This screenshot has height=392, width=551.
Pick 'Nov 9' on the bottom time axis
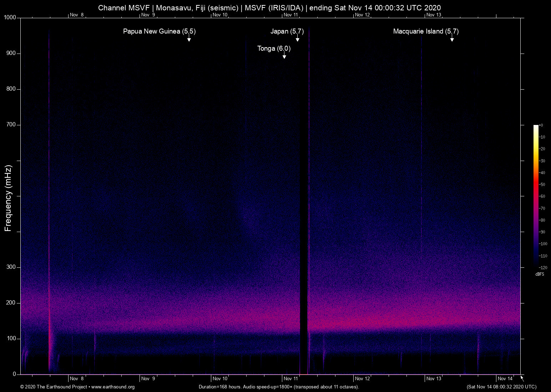148,378
